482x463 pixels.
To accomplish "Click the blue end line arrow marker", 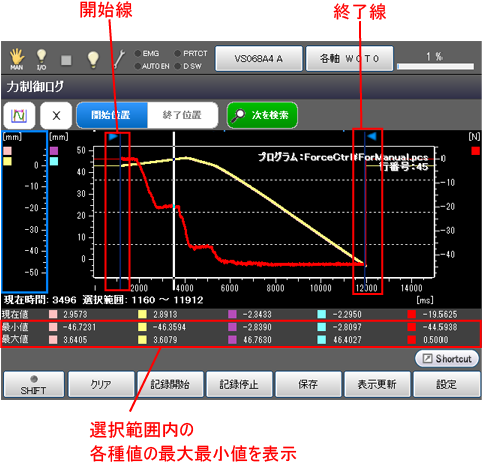I will click(372, 136).
